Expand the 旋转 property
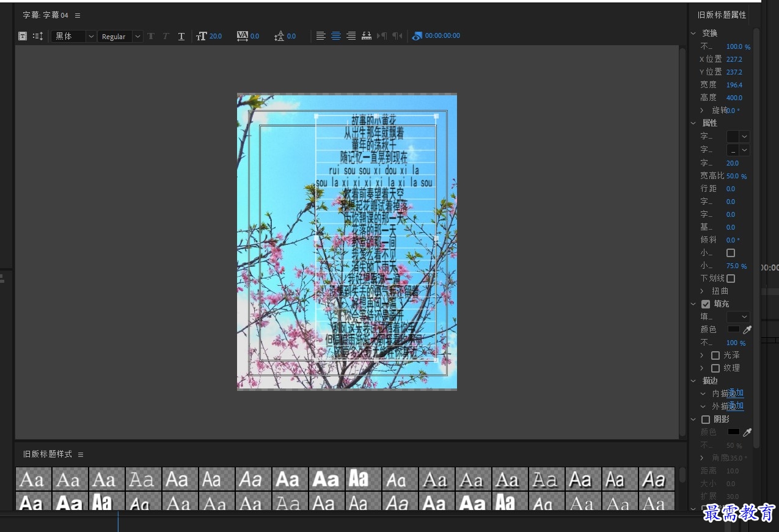This screenshot has width=779, height=532. [x=702, y=111]
